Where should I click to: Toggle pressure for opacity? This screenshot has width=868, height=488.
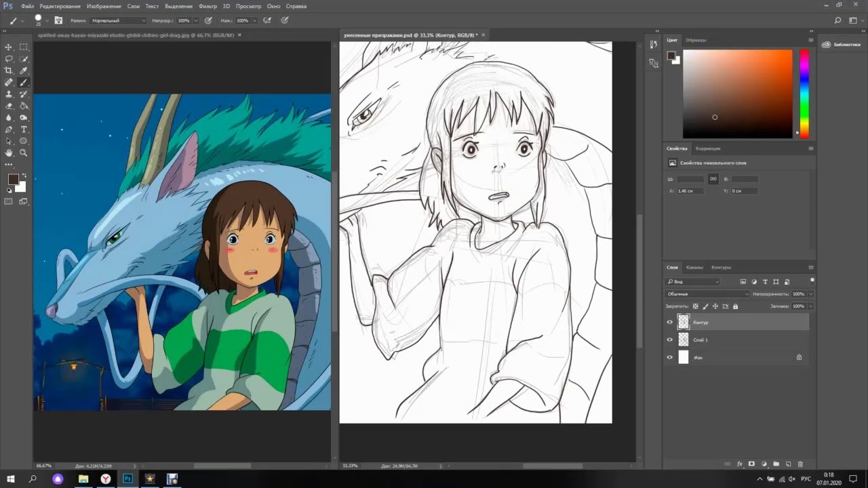tap(208, 21)
